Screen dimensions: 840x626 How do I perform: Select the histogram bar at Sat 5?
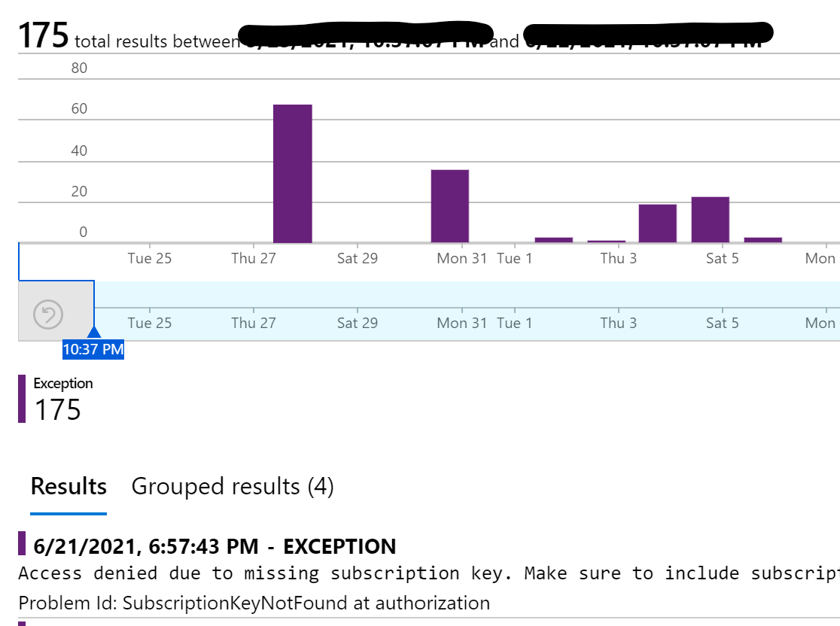click(711, 220)
